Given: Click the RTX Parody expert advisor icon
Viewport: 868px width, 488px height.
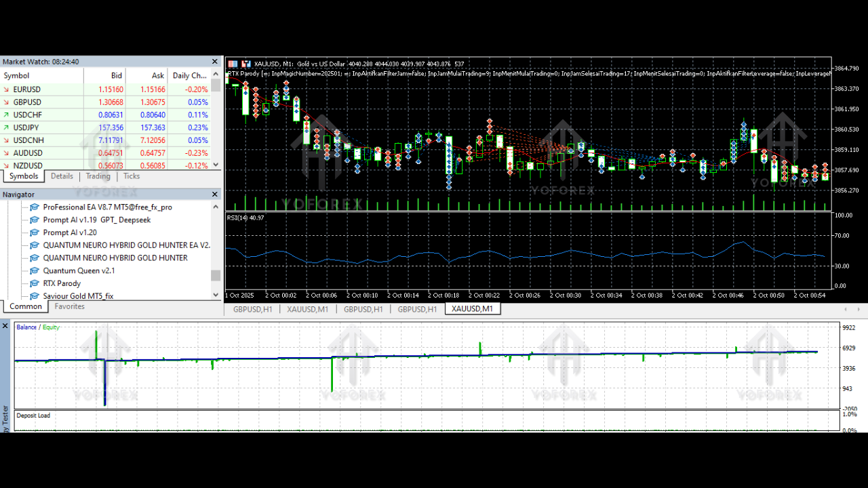Looking at the screenshot, I should pyautogui.click(x=35, y=283).
